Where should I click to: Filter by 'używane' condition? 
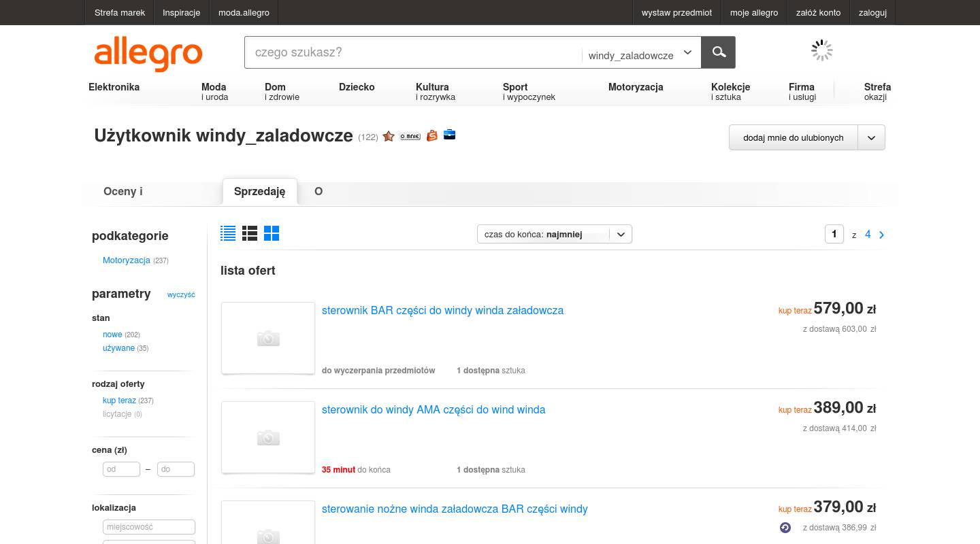tap(118, 348)
